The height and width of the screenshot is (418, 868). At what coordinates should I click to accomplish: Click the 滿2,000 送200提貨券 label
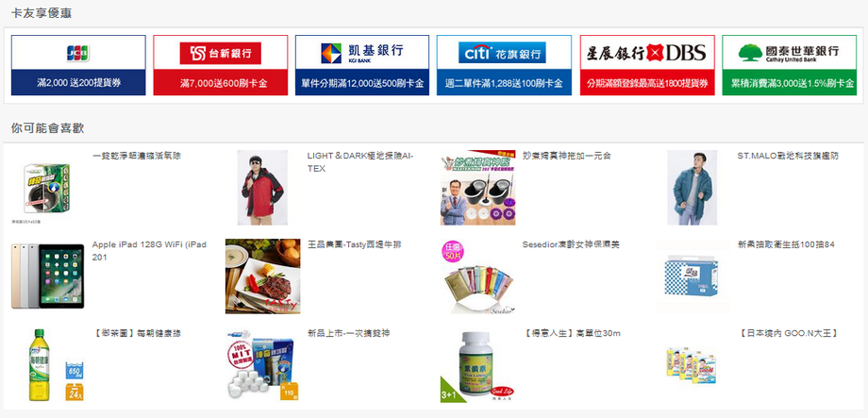point(78,83)
